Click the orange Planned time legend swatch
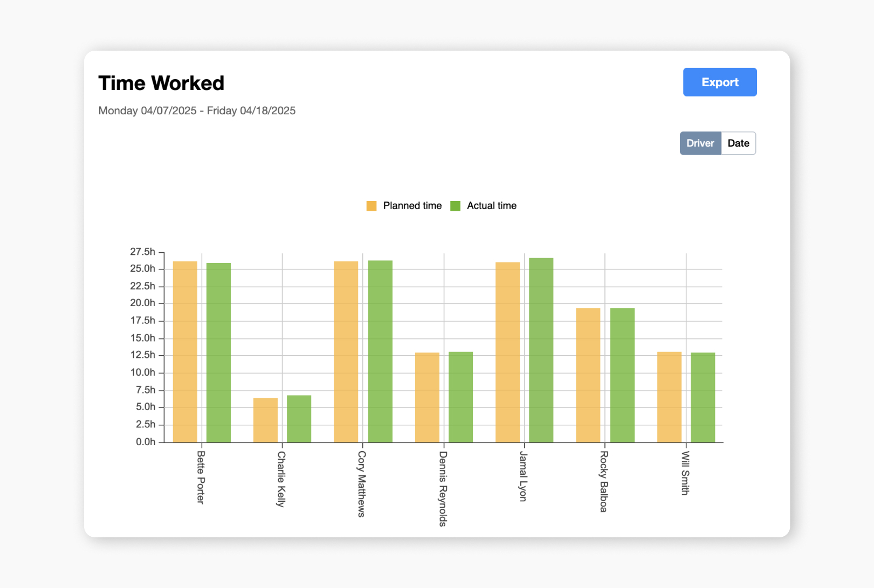The image size is (874, 588). (371, 205)
